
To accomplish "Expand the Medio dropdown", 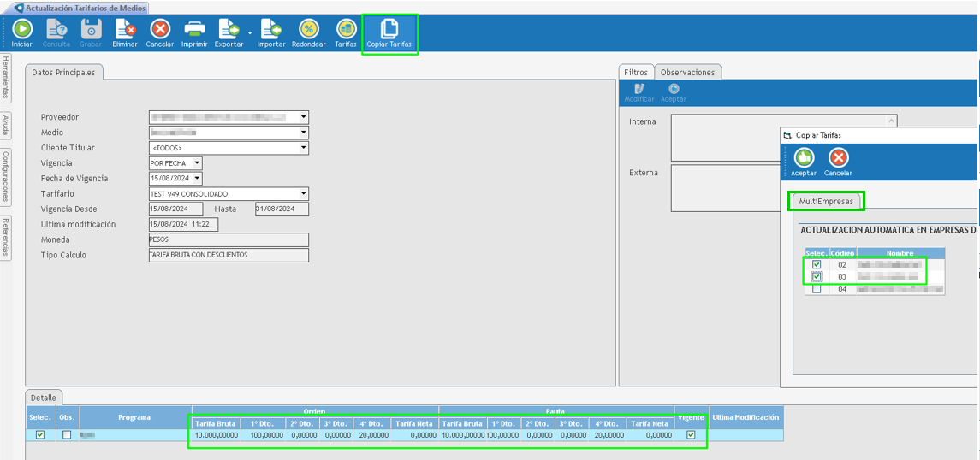I will (x=304, y=133).
